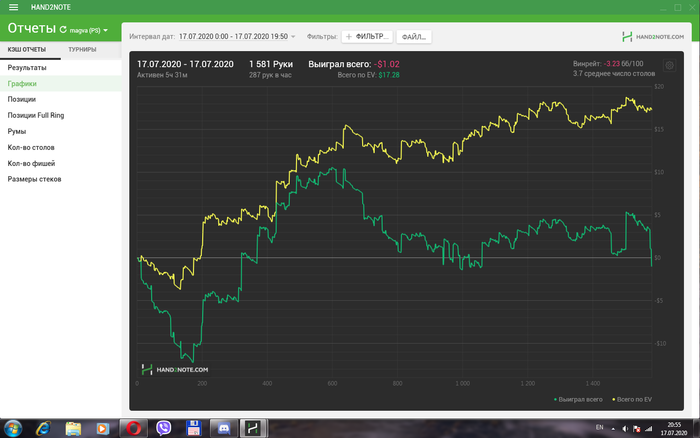Switch to the Кэш отчеты tab

coord(27,50)
